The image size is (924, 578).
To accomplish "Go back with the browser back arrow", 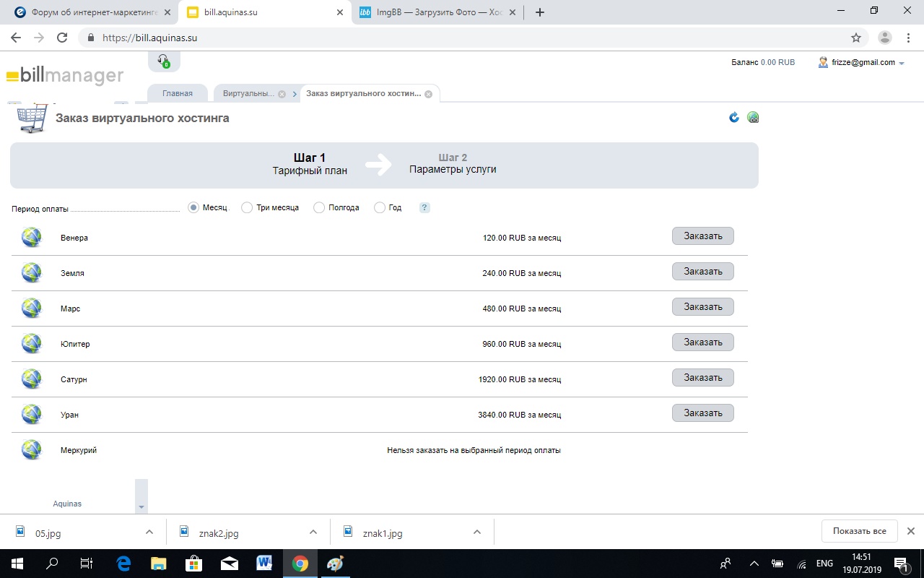I will coord(16,38).
